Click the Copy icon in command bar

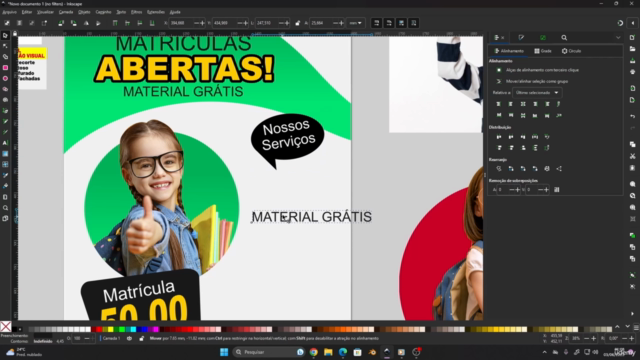pos(632,144)
